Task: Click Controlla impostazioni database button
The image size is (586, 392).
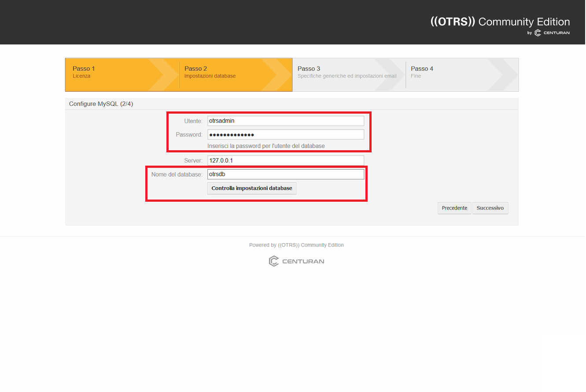Action: click(252, 189)
